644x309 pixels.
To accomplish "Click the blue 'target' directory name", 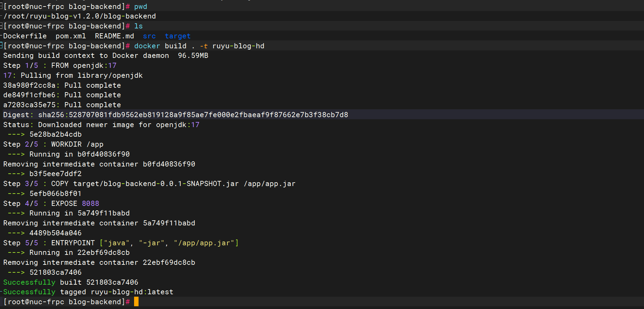I will 178,36.
